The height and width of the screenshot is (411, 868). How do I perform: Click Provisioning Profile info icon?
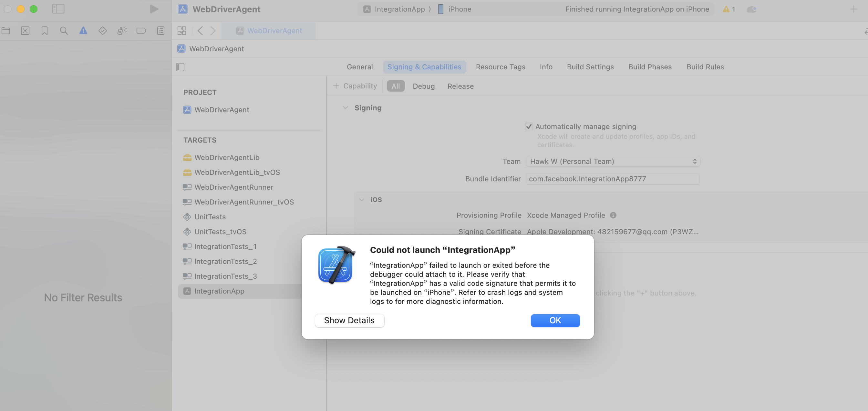pos(613,215)
